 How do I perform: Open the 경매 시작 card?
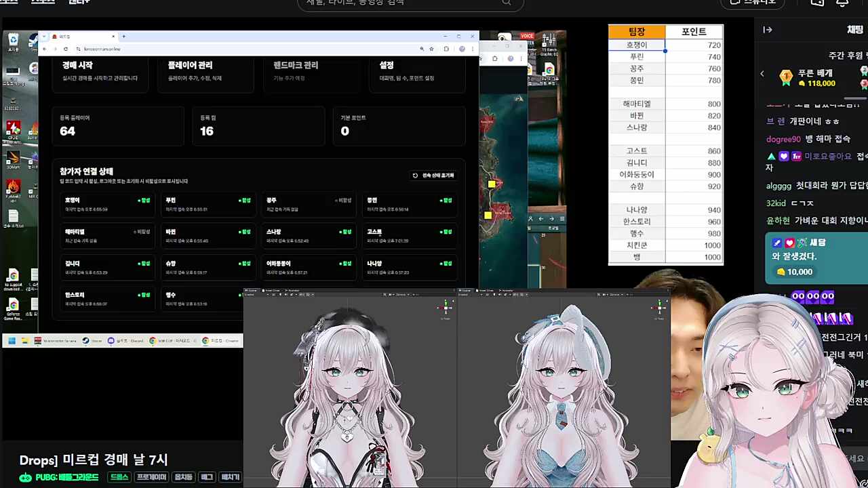(x=100, y=72)
